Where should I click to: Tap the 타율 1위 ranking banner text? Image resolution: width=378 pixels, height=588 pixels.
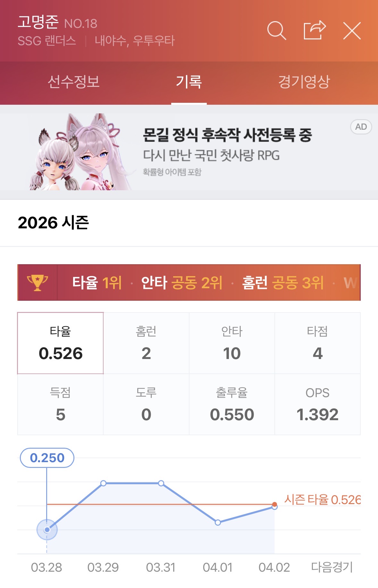pos(97,282)
